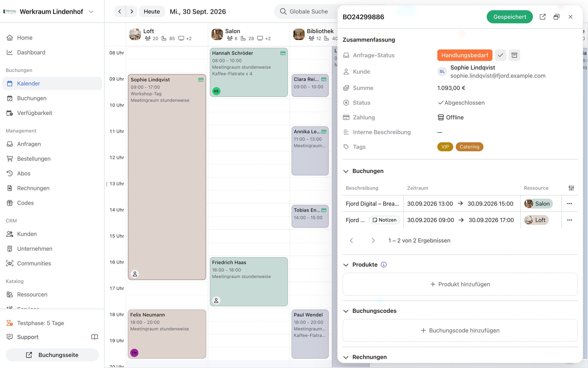Screen dimensions: 588x368
Task: Click the Notizen badge in Loft booking row
Action: click(384, 220)
